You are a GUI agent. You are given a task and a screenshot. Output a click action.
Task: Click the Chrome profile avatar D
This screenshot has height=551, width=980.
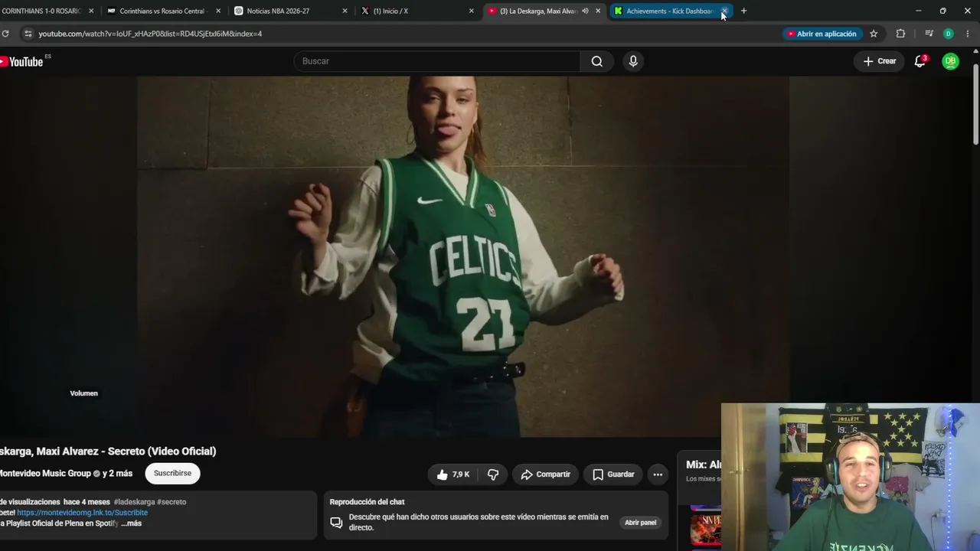click(949, 34)
